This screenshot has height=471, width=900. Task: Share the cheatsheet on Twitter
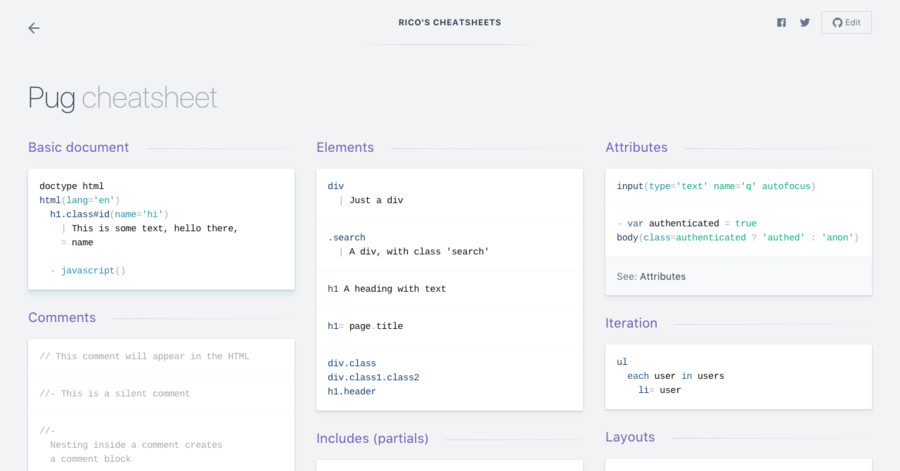pos(804,23)
